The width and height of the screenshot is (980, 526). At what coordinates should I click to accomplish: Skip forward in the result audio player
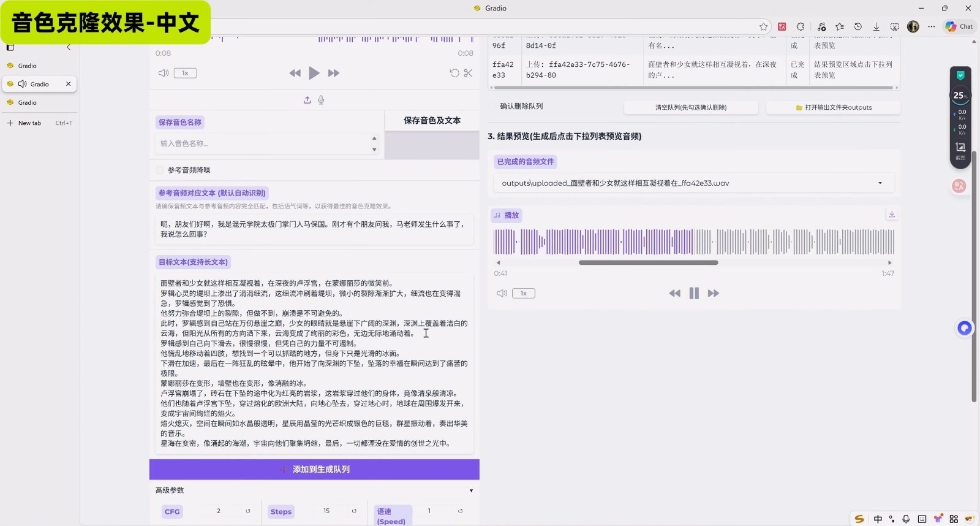(x=713, y=294)
